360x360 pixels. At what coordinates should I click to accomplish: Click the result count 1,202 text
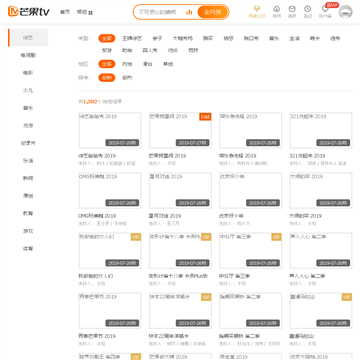90,101
